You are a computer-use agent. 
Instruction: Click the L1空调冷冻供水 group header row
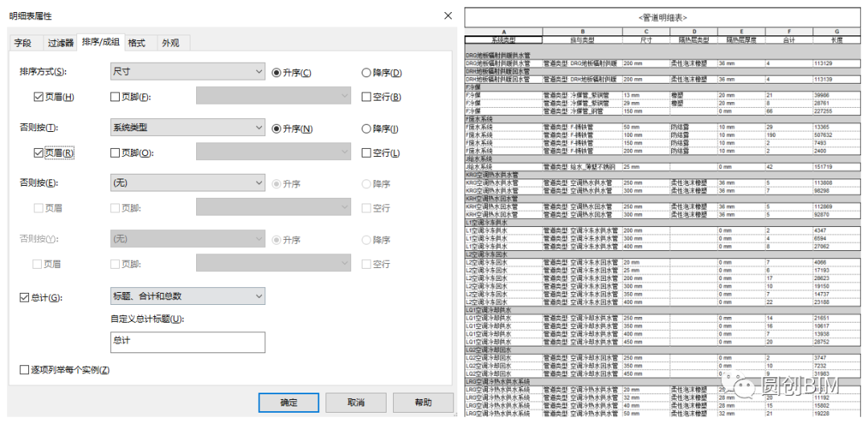pyautogui.click(x=662, y=222)
